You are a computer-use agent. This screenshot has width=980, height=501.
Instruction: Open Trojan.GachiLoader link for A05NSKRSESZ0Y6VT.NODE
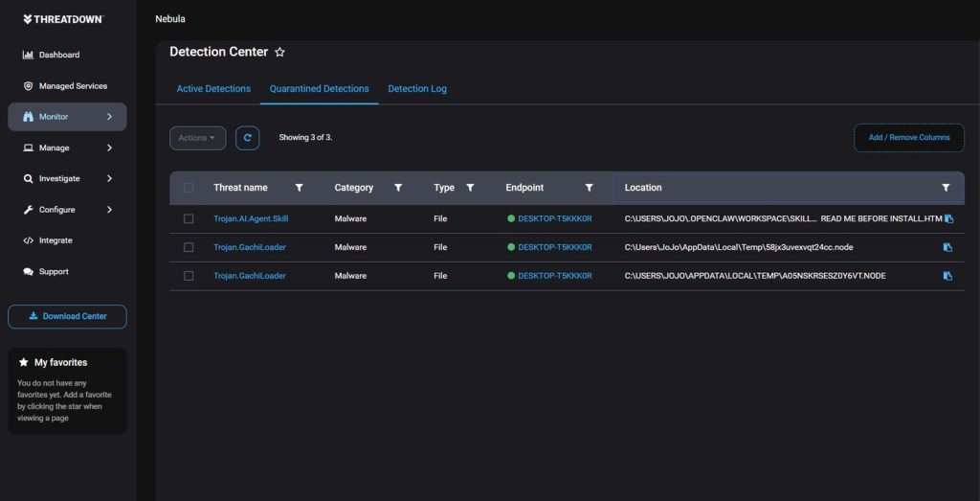(x=250, y=276)
